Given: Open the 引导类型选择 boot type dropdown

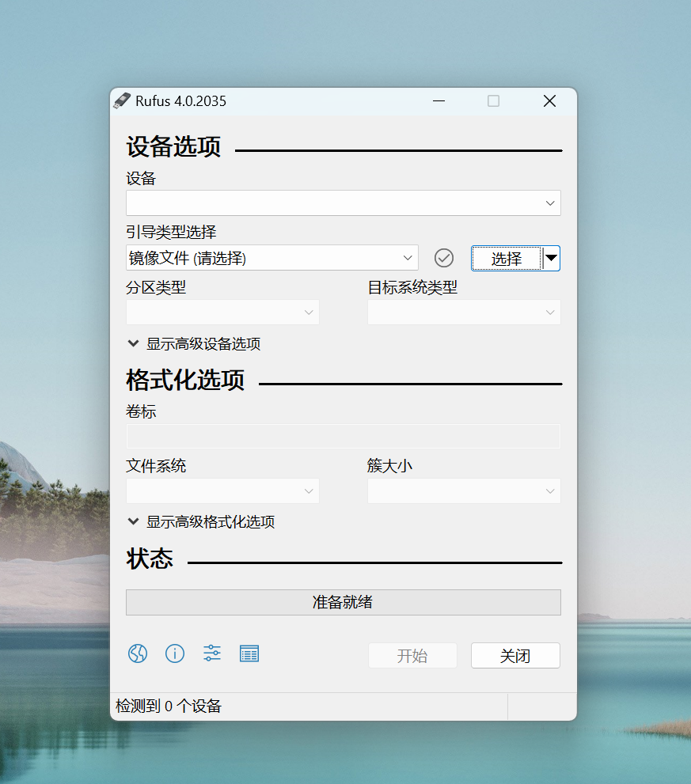Looking at the screenshot, I should pos(271,258).
